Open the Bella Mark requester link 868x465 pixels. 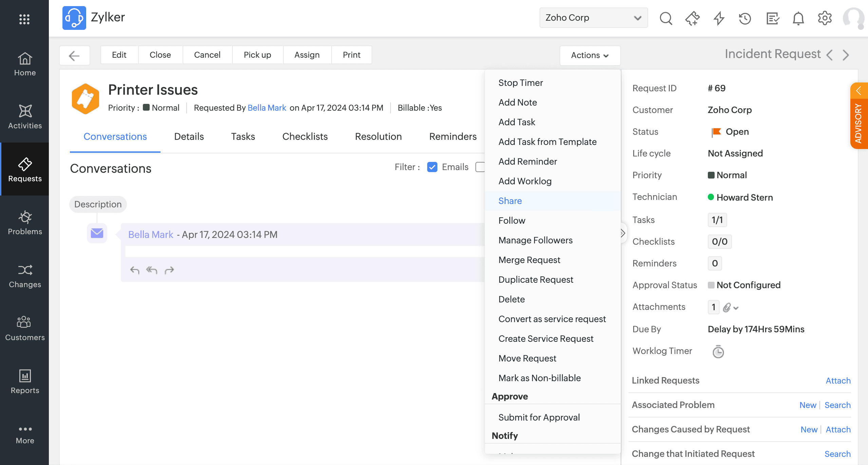coord(267,108)
